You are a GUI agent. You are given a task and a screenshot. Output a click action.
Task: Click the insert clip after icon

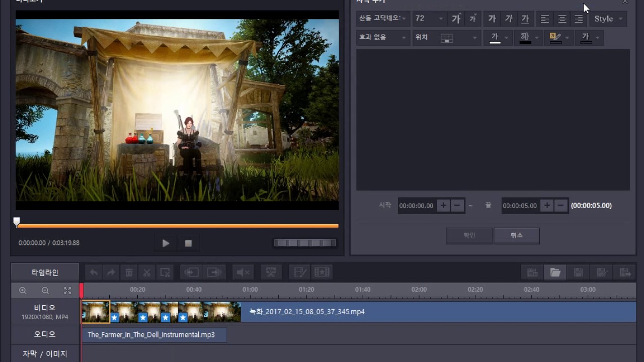214,273
